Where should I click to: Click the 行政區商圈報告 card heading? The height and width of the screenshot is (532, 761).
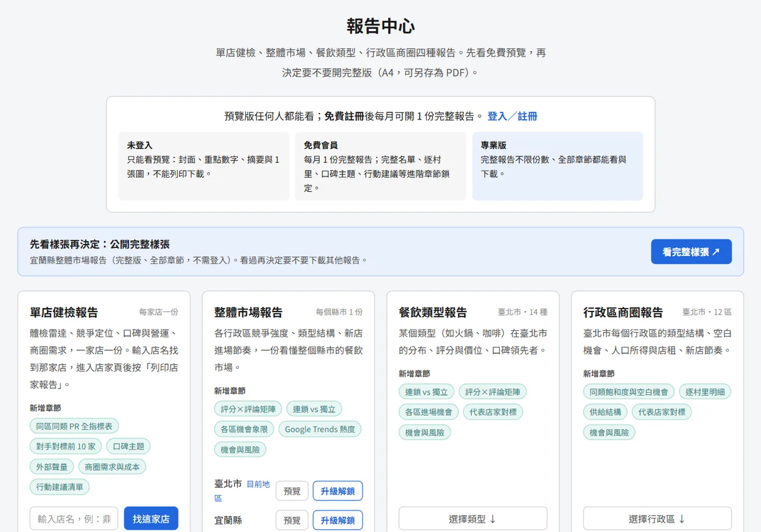623,312
